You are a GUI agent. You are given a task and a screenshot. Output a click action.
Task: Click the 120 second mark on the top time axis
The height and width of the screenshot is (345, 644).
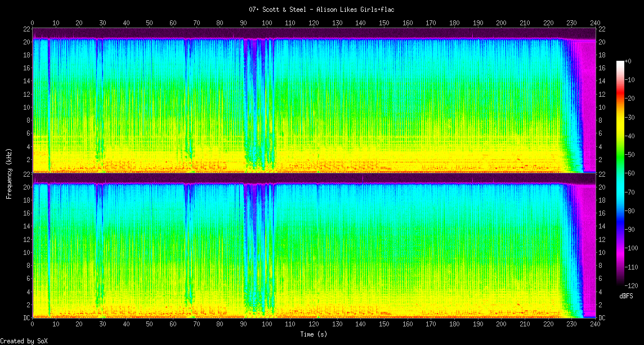[x=314, y=23]
